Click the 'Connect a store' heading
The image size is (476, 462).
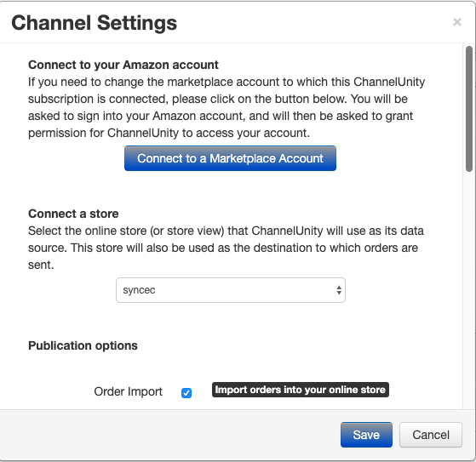point(73,214)
